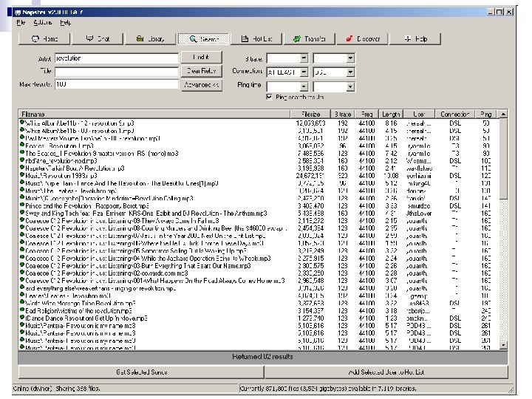Click green dot beside Dance Dance Revolution row
The height and width of the screenshot is (399, 532).
[22, 317]
